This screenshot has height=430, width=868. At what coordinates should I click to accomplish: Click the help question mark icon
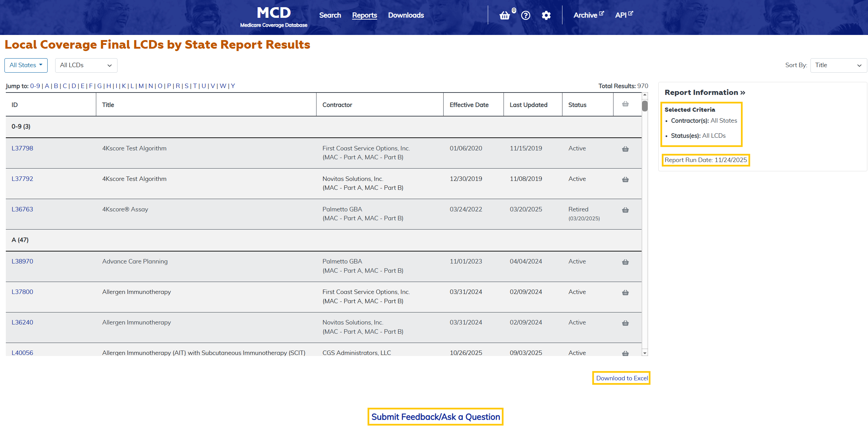click(x=525, y=15)
